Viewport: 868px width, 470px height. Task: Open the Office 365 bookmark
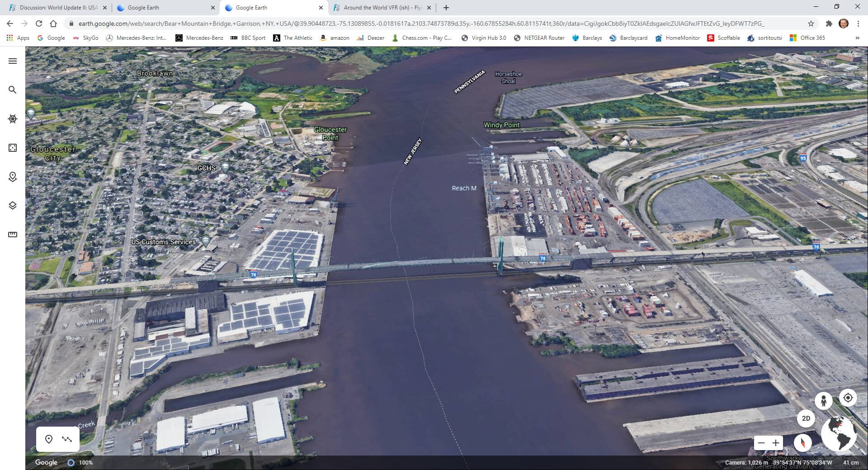(x=807, y=38)
